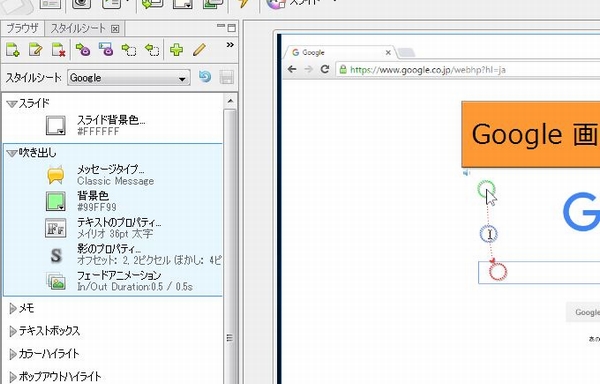
Task: Open 影のプロパティ shadow S icon
Action: [x=56, y=255]
